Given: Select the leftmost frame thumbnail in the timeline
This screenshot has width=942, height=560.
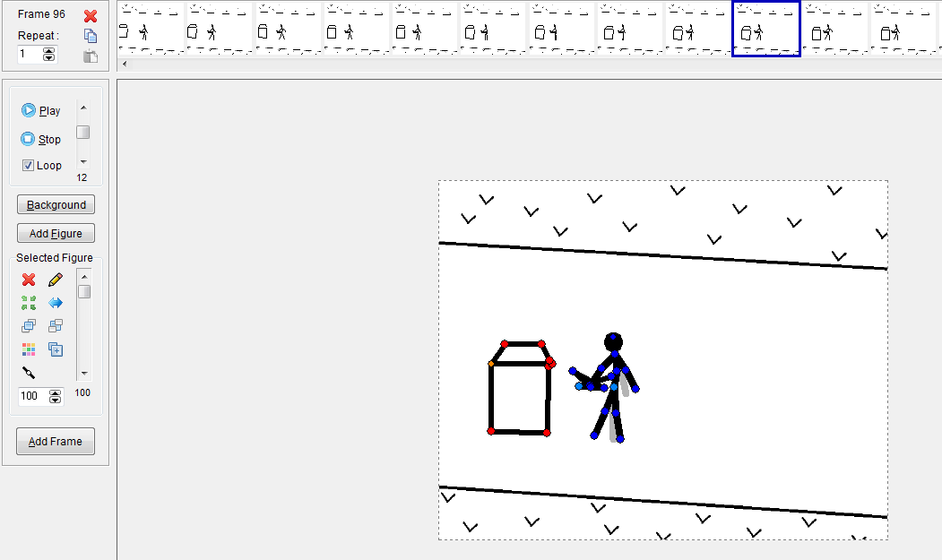Looking at the screenshot, I should [x=151, y=29].
